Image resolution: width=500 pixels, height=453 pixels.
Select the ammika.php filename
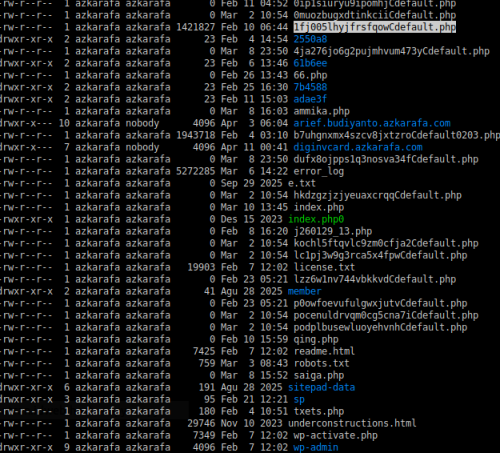point(321,111)
